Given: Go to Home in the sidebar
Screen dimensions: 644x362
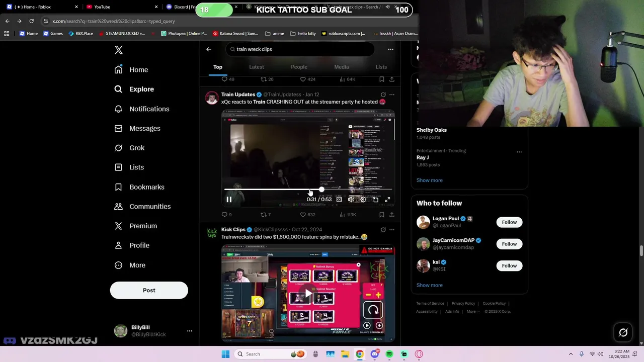Looking at the screenshot, I should click(131, 70).
